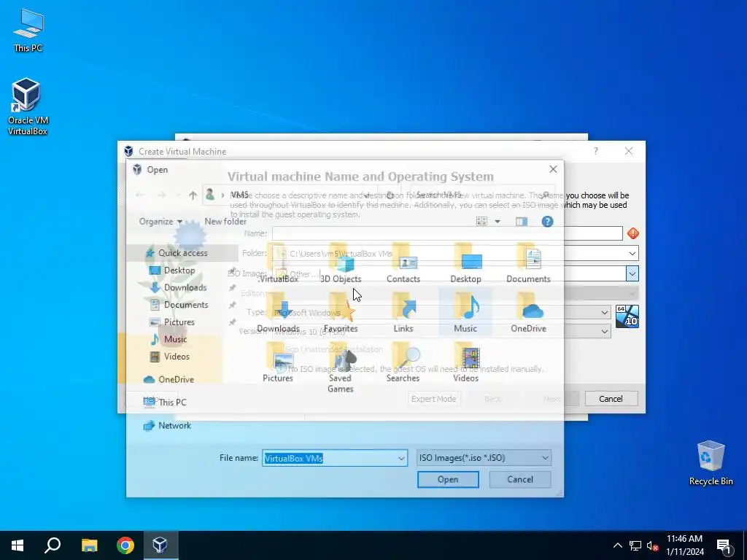Image resolution: width=747 pixels, height=560 pixels.
Task: Expand the view options dropdown arrow
Action: tap(498, 222)
